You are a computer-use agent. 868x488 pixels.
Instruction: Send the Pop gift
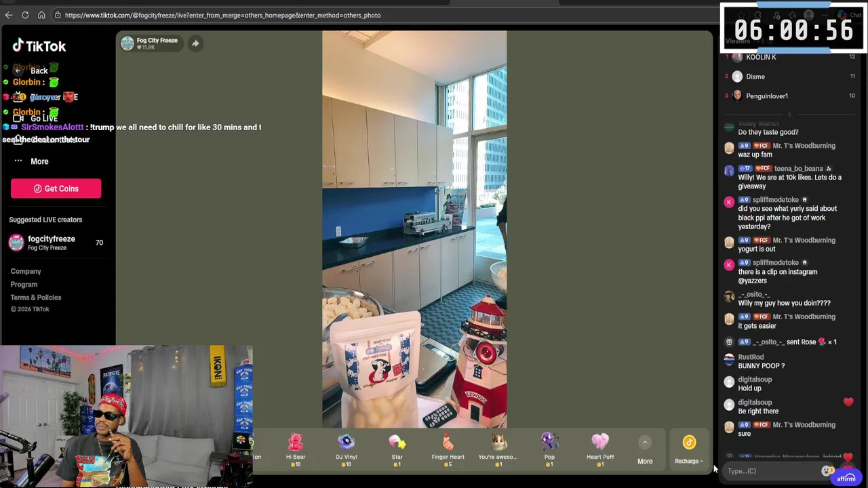(549, 449)
